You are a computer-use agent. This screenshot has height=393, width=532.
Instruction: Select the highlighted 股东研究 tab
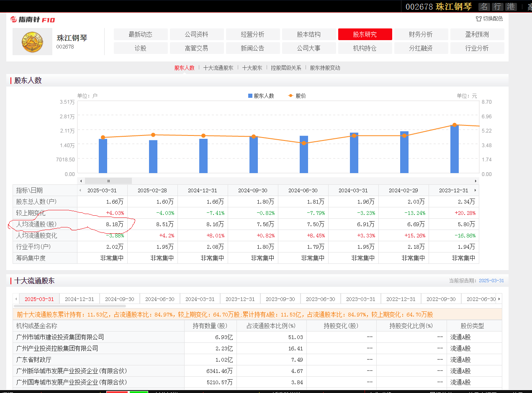point(365,34)
